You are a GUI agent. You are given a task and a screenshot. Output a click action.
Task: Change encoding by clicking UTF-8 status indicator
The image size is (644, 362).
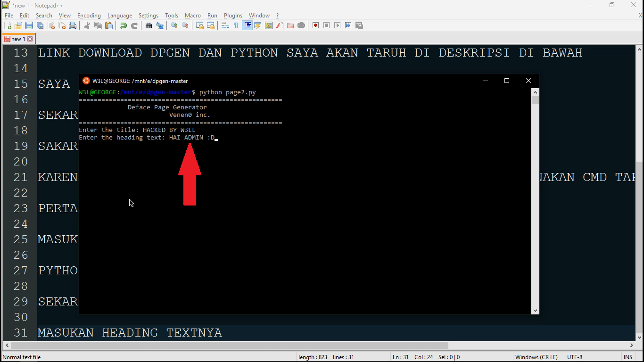[574, 357]
